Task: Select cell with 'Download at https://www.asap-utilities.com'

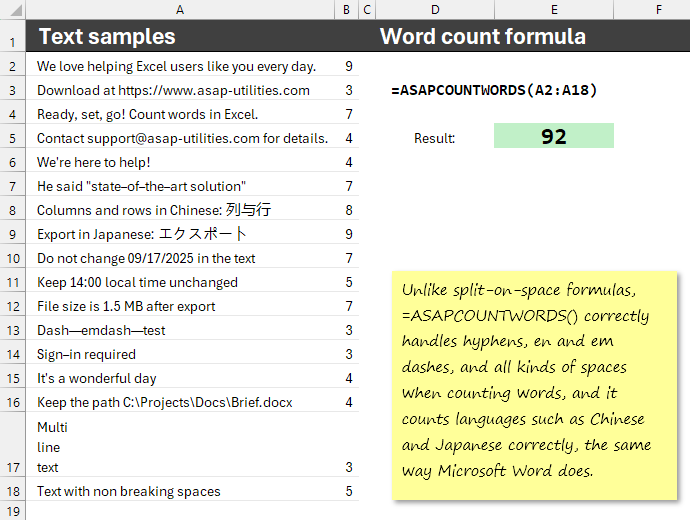Action: pos(180,90)
